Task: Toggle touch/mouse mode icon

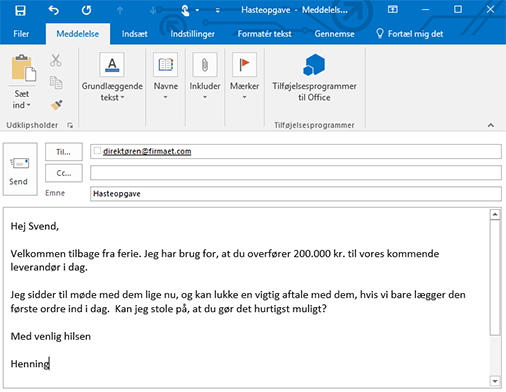Action: tap(185, 10)
